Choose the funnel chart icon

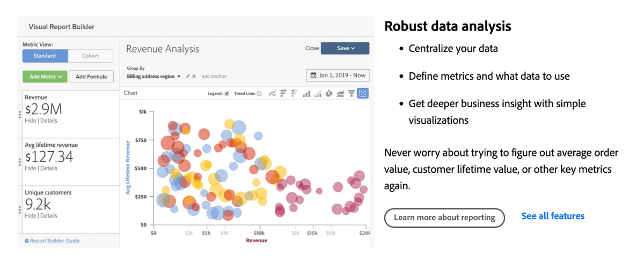tap(352, 93)
